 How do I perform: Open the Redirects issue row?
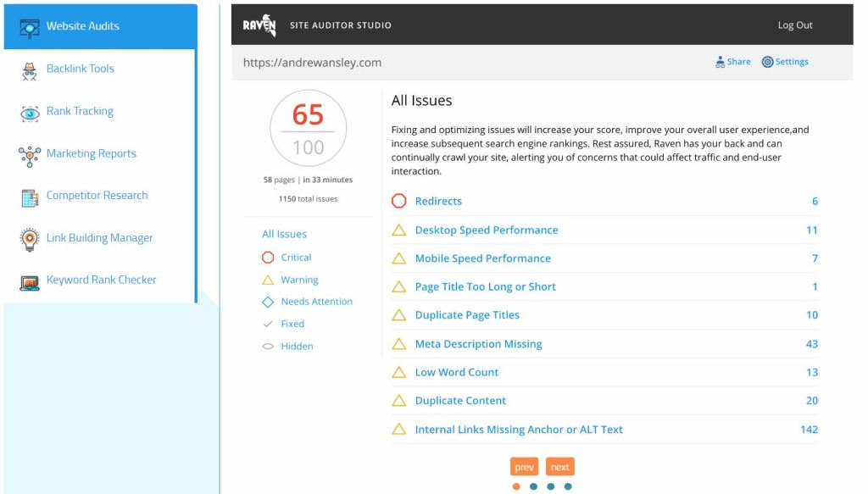pos(438,202)
